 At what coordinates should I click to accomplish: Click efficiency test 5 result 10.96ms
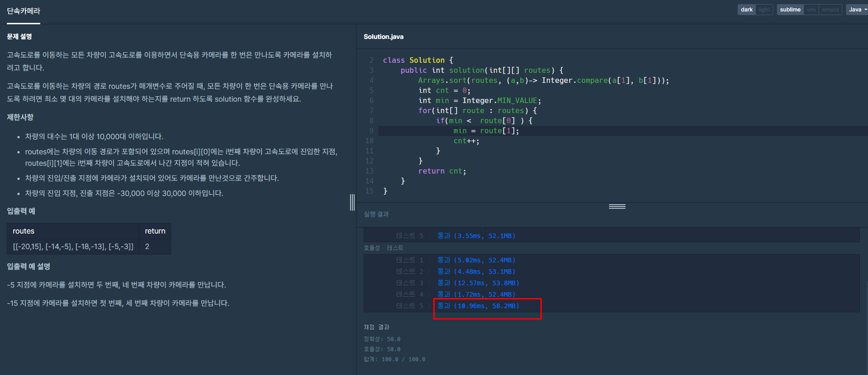[x=478, y=306]
